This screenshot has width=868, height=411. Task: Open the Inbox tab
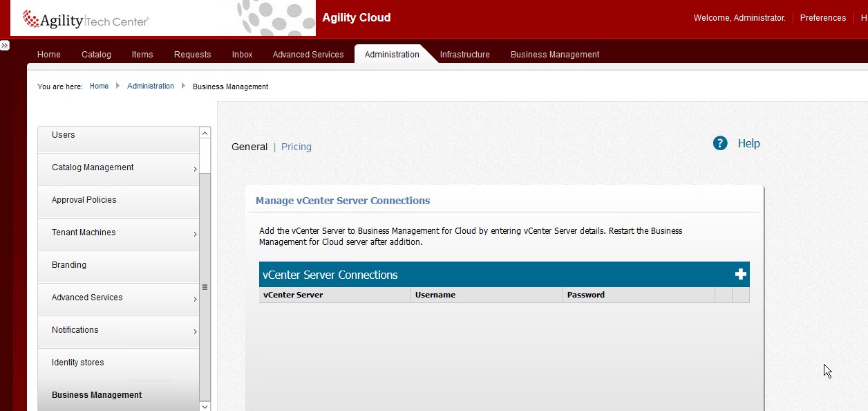pyautogui.click(x=242, y=55)
